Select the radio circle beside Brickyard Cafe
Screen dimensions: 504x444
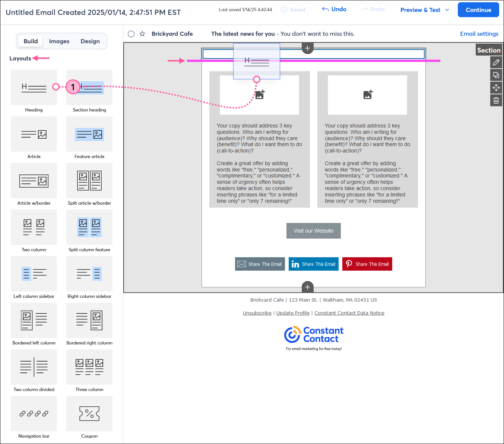pos(131,34)
